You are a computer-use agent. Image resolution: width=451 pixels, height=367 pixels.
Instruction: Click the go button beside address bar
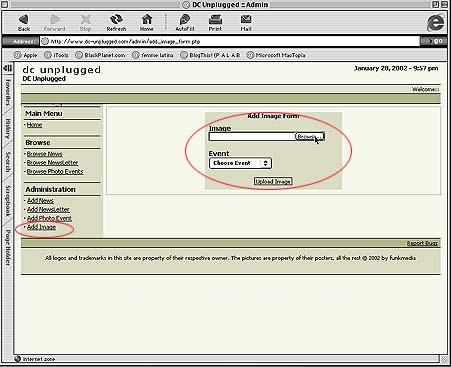[x=434, y=41]
